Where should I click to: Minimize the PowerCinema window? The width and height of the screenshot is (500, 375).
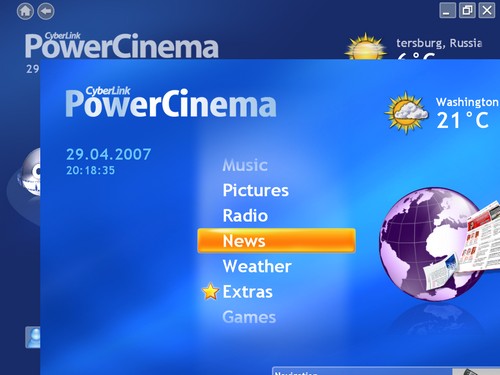click(447, 11)
